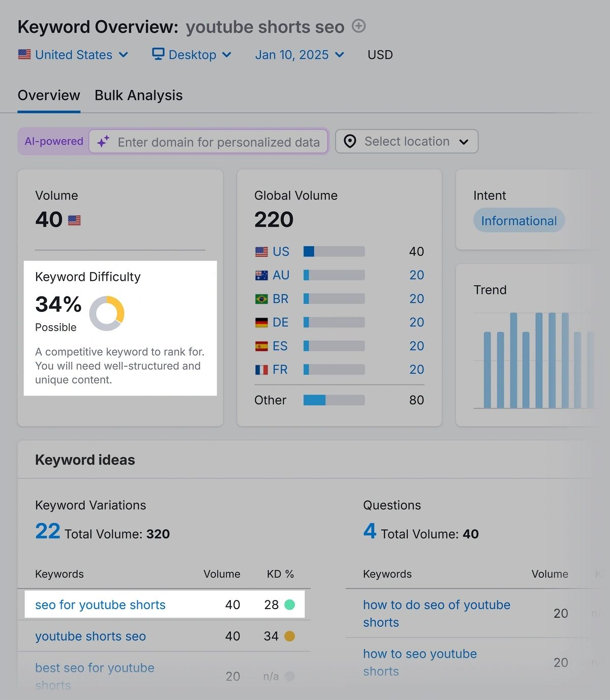Click the KD value 28 in the first row
610x700 pixels.
click(271, 605)
